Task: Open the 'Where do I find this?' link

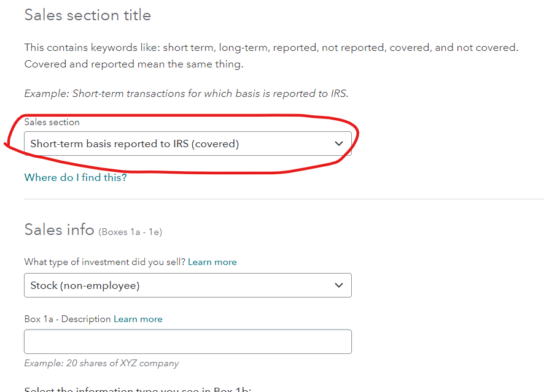Action: [x=76, y=177]
